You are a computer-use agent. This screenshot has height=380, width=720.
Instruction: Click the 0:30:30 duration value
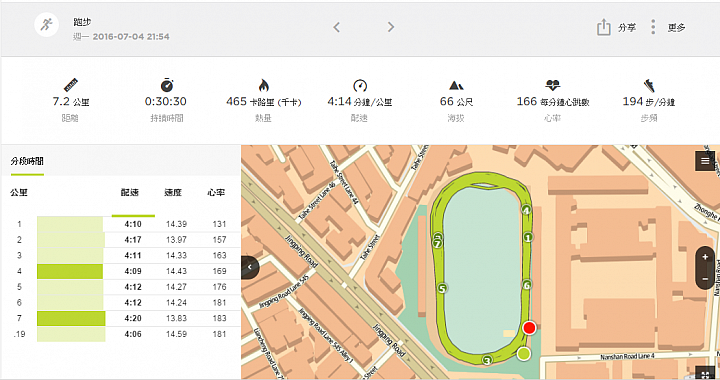click(x=166, y=101)
